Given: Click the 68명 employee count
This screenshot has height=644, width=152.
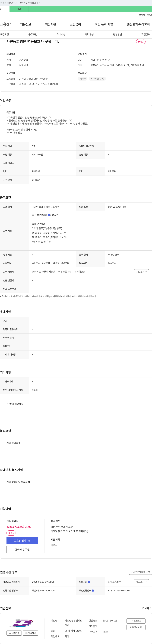Looking at the screenshot, I should tap(105, 632).
